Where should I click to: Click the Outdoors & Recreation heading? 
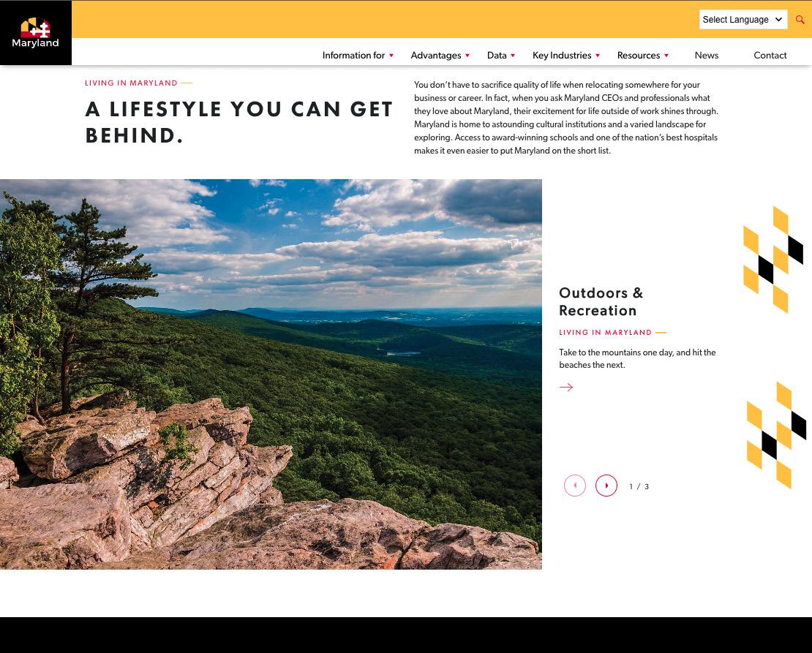601,301
